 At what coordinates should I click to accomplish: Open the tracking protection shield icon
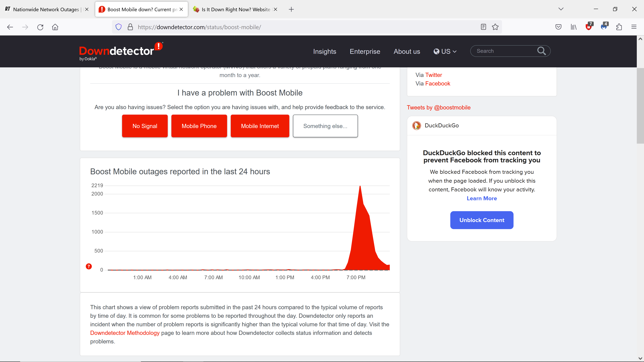coord(119,27)
